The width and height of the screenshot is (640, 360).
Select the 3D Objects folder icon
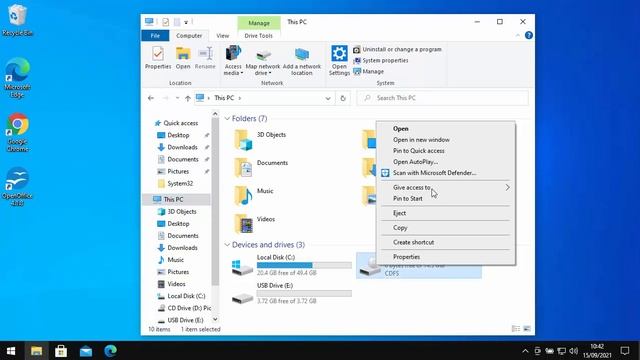244,139
